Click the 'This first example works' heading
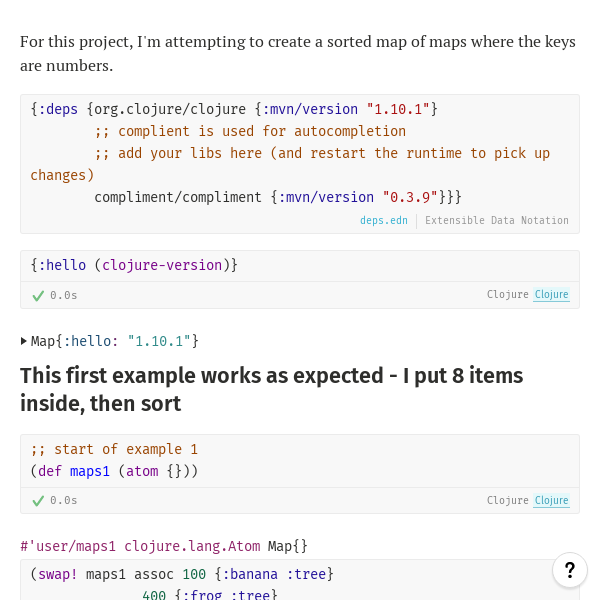The image size is (600, 600). pyautogui.click(x=271, y=389)
